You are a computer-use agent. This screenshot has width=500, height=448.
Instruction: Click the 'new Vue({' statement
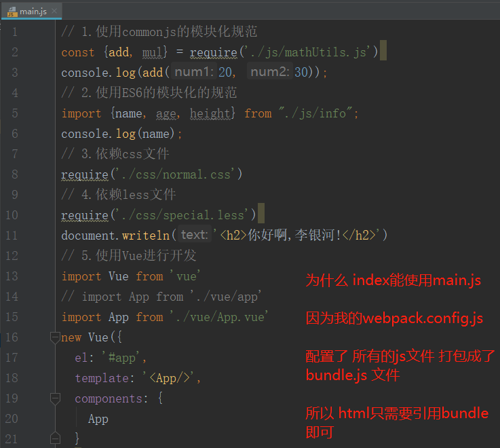point(91,337)
